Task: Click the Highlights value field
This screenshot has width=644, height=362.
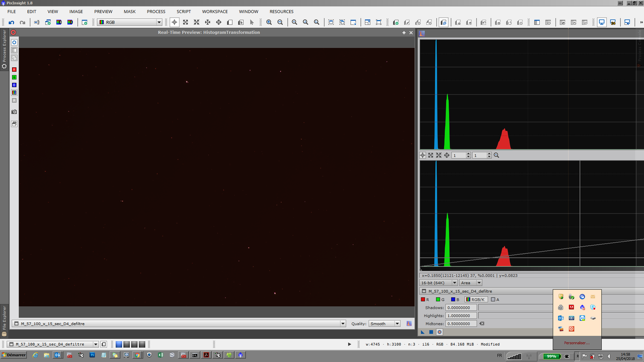Action: (x=461, y=316)
